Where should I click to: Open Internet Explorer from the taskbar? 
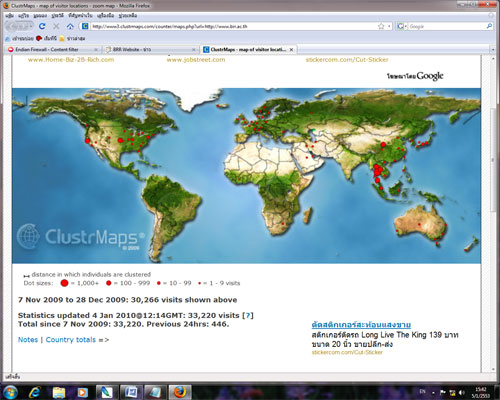(34, 392)
